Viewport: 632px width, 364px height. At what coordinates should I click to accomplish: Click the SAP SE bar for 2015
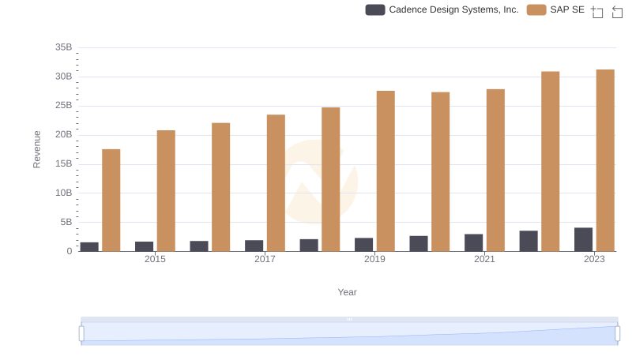[x=166, y=191]
